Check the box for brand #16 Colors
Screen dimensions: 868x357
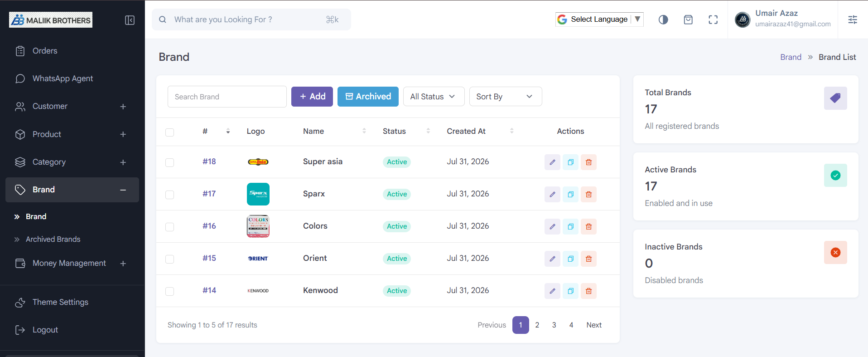click(169, 227)
